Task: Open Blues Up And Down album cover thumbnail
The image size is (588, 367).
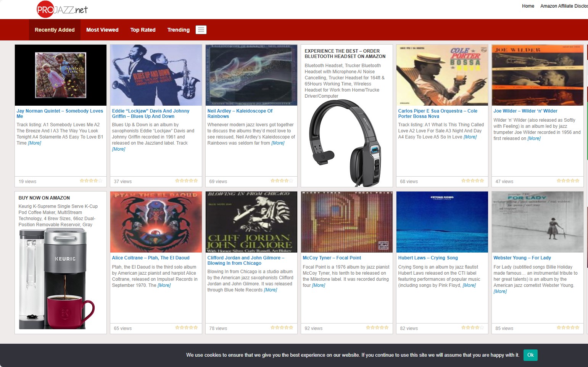Action: tap(156, 75)
